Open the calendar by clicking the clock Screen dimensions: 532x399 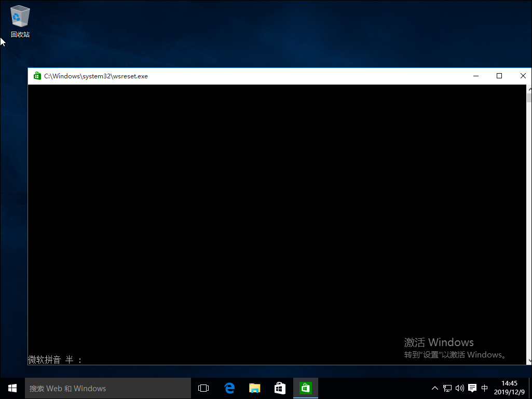pos(509,388)
